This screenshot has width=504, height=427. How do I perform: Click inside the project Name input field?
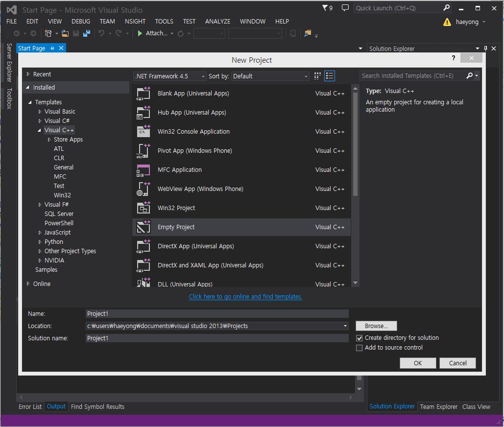pos(216,313)
